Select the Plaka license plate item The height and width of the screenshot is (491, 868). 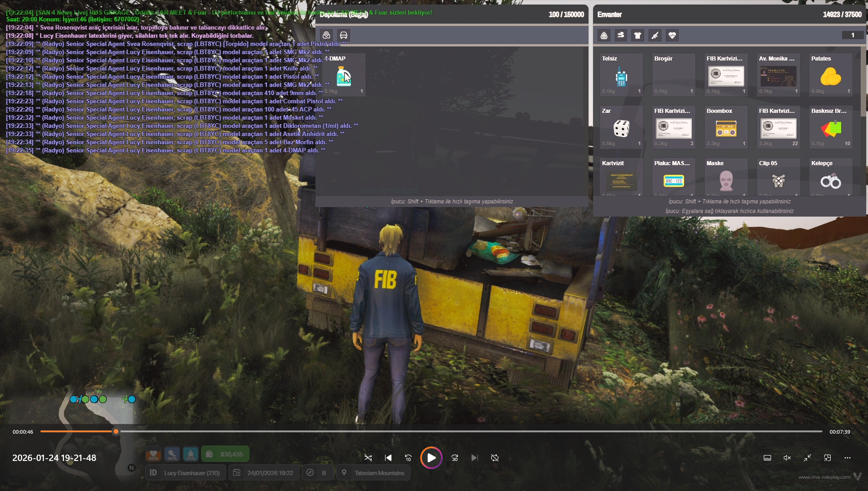pos(674,177)
